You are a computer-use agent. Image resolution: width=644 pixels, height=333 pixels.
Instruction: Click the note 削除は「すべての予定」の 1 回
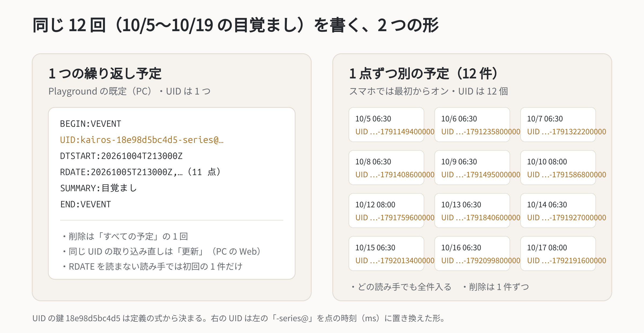pos(125,237)
